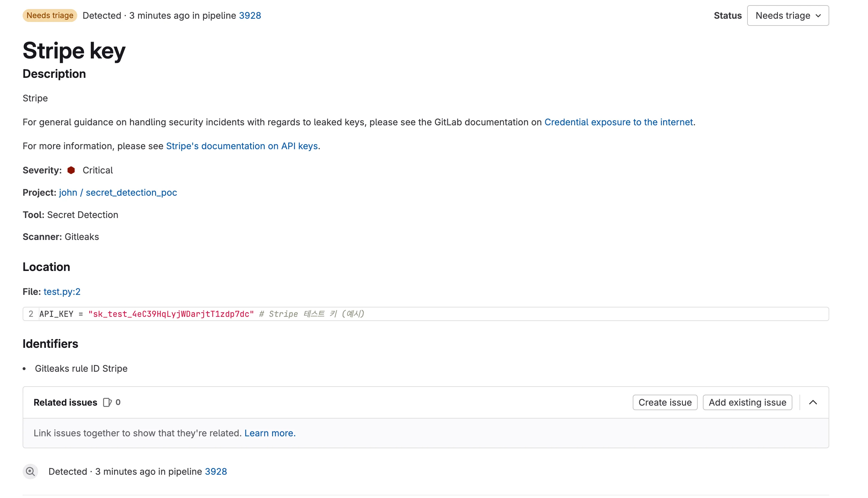Viewport: 868px width, 498px height.
Task: Click the critical severity red hexagon icon
Action: click(x=71, y=170)
